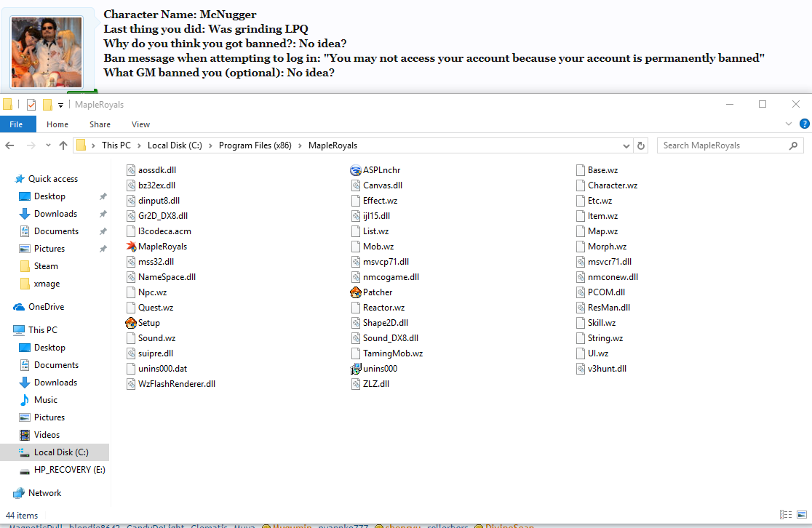Select the nmconew.dll file
Image resolution: width=812 pixels, height=528 pixels.
[x=607, y=277]
